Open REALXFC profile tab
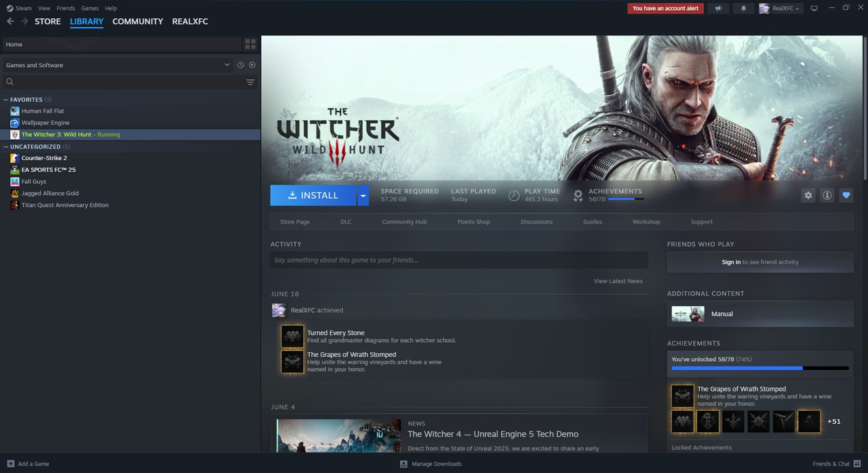The image size is (868, 473). pos(190,22)
